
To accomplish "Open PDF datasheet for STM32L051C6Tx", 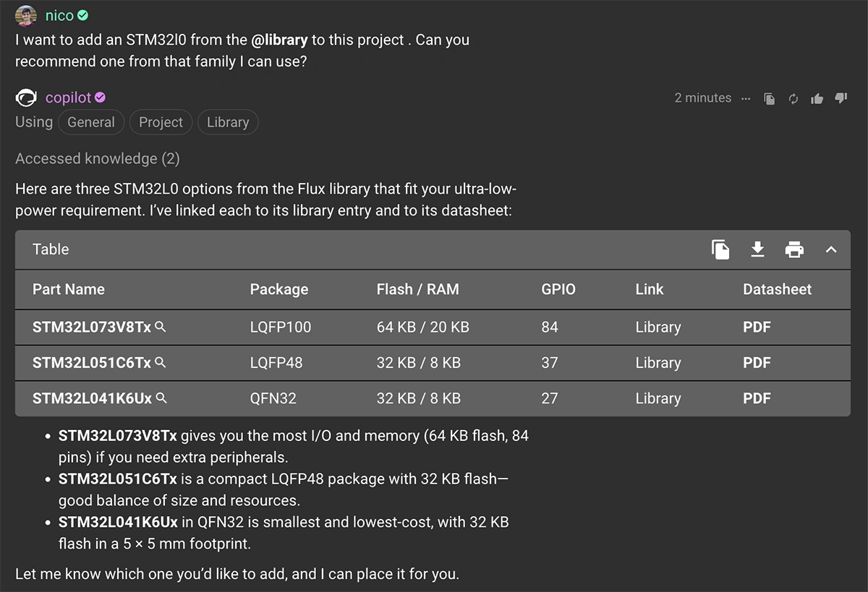I will (x=757, y=363).
